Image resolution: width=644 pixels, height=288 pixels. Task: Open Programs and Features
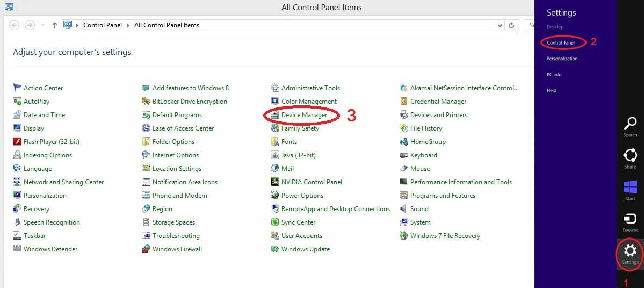[443, 195]
